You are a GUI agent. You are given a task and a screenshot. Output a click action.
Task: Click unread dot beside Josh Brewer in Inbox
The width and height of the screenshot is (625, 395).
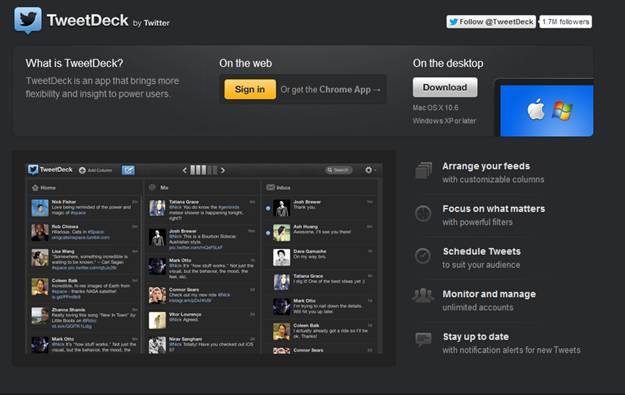click(x=268, y=208)
